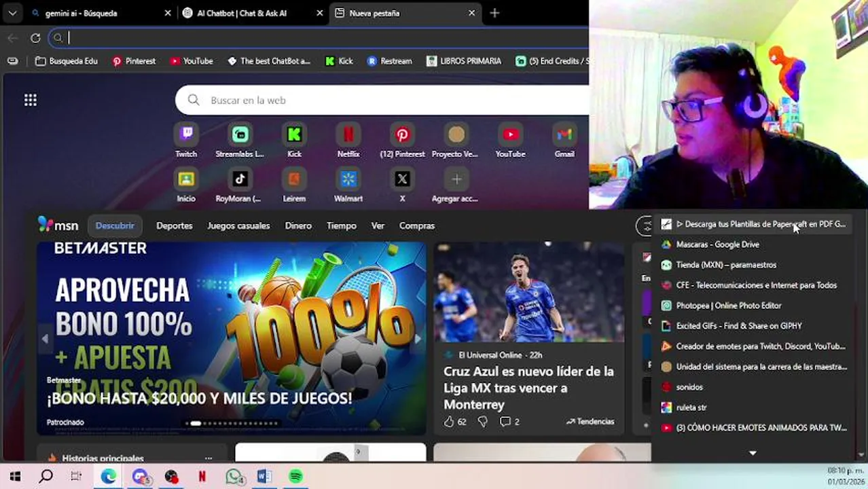868x489 pixels.
Task: Open Word from the taskbar
Action: click(x=265, y=477)
